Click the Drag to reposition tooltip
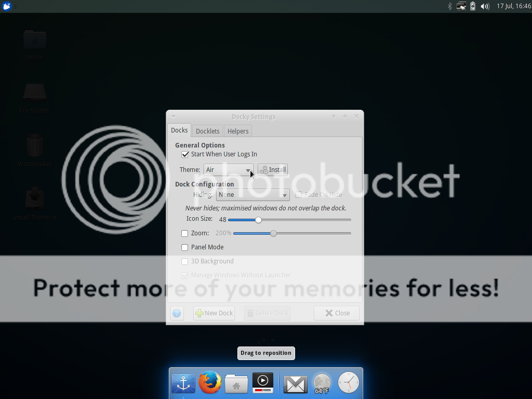532x399 pixels. [x=266, y=353]
